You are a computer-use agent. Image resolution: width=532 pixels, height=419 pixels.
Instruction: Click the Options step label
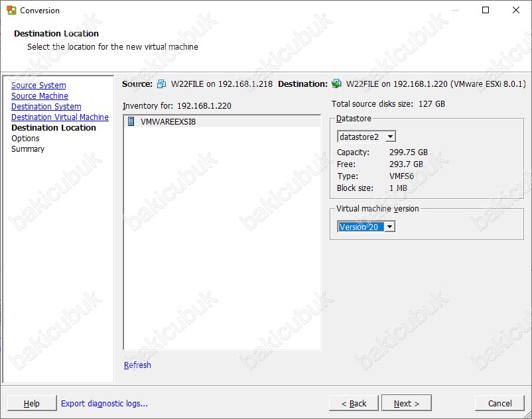tap(25, 139)
